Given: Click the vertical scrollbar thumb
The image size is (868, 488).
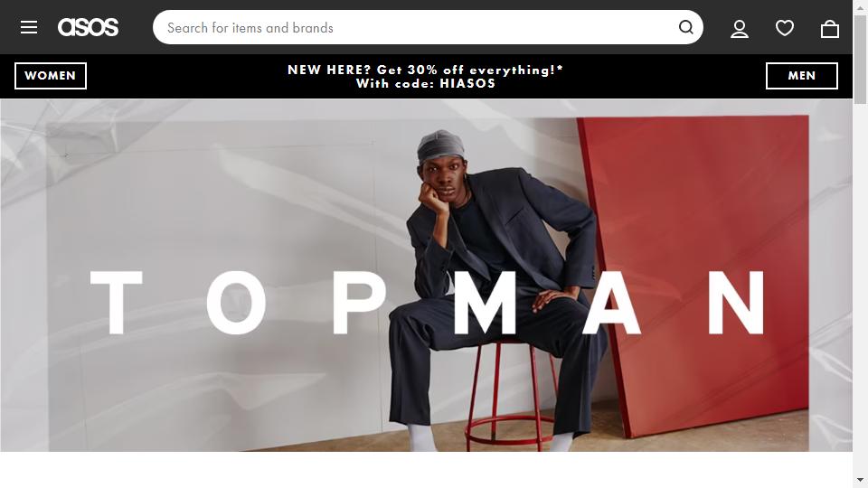Looking at the screenshot, I should [x=860, y=60].
